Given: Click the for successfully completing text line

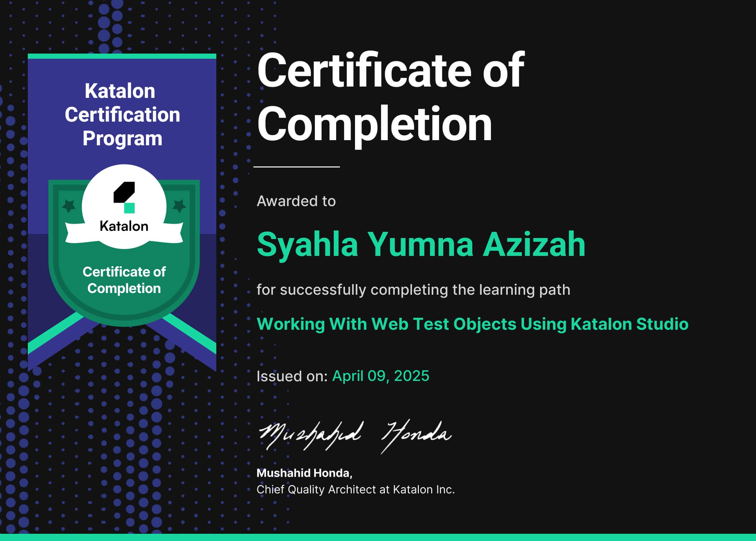Looking at the screenshot, I should [413, 290].
